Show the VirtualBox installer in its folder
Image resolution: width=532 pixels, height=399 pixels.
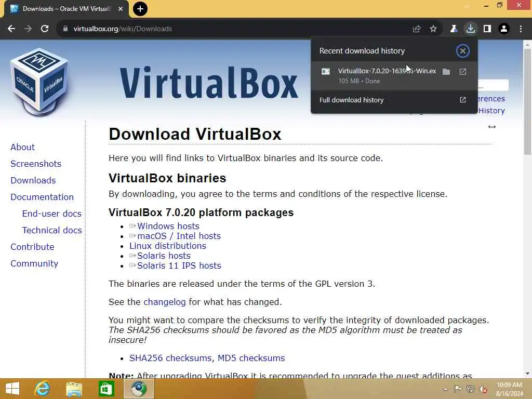pyautogui.click(x=446, y=72)
